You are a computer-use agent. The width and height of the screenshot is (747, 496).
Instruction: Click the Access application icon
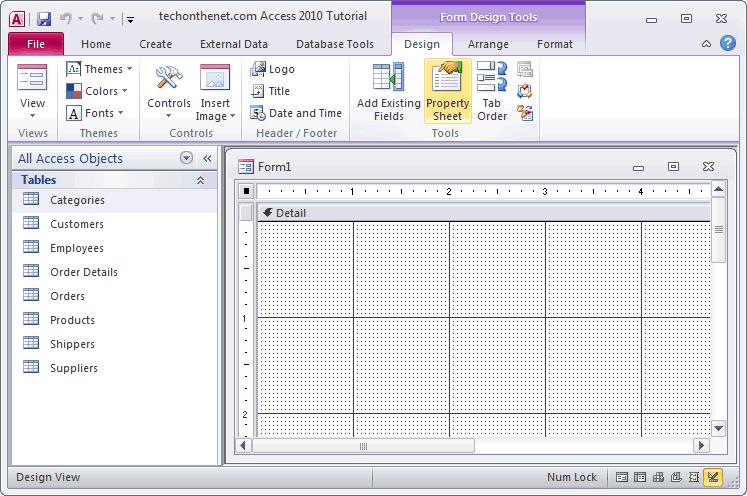click(17, 19)
